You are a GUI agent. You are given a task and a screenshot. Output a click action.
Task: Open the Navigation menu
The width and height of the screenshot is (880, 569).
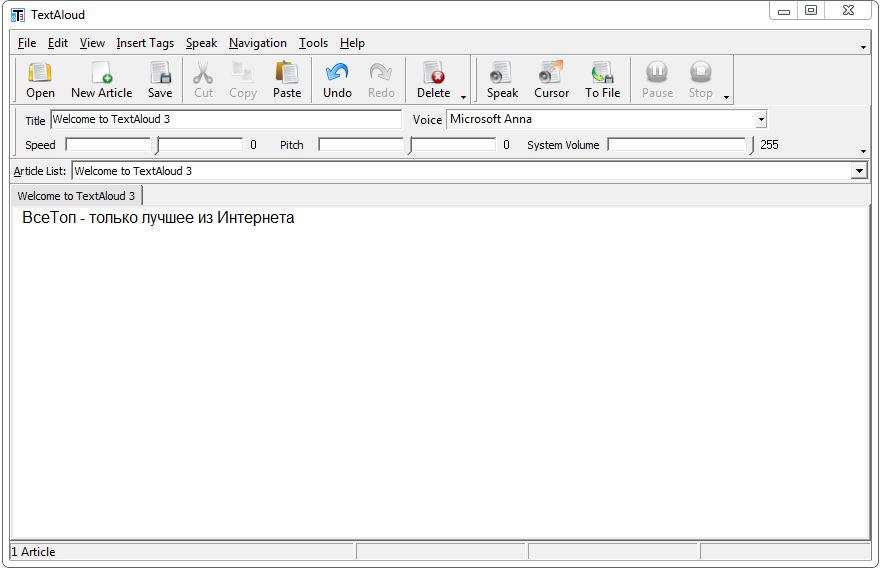click(258, 43)
